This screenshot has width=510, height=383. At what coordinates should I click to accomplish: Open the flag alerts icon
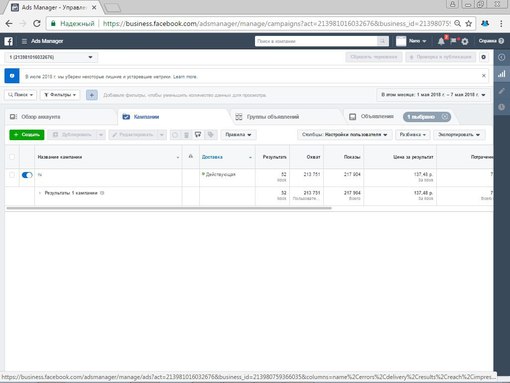[x=453, y=41]
